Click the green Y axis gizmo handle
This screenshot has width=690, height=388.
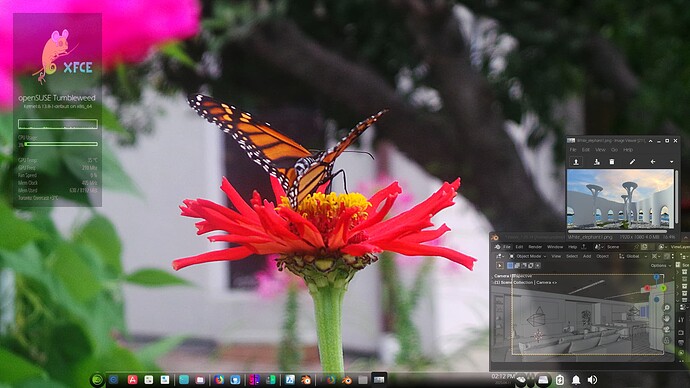[x=663, y=288]
